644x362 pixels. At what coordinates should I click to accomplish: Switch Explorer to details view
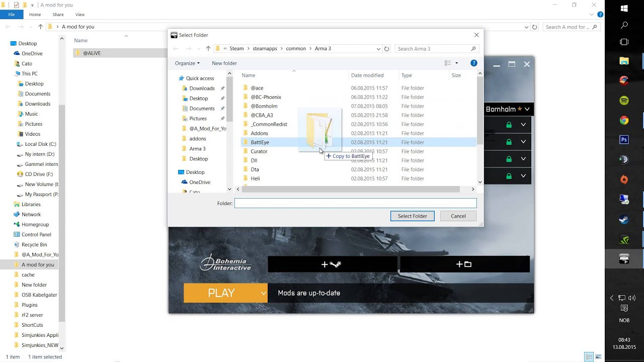tap(589, 357)
